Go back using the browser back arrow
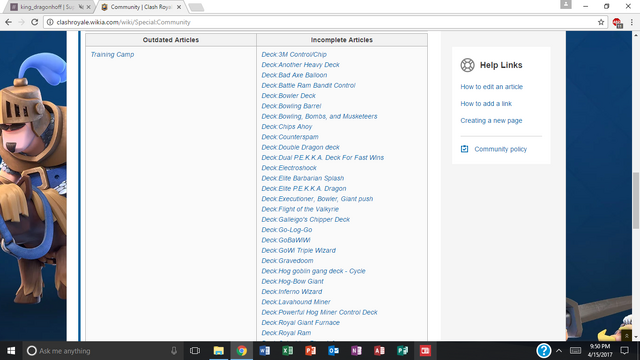This screenshot has height=360, width=640. click(x=9, y=22)
